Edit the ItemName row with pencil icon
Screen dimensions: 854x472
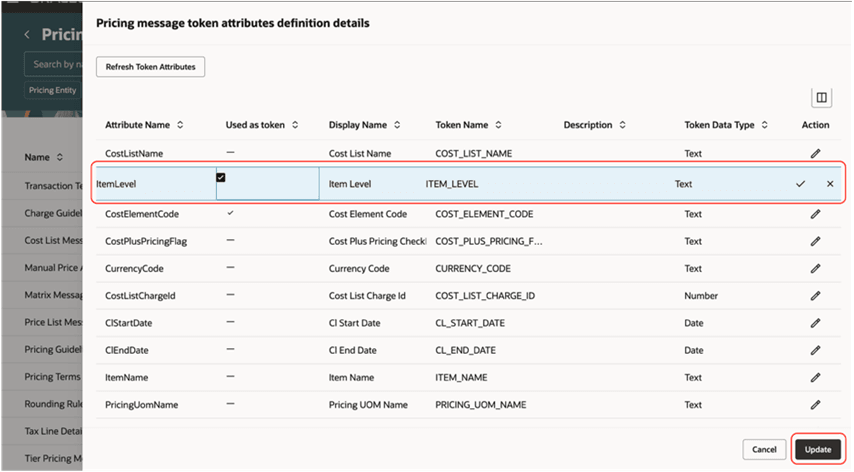[815, 377]
